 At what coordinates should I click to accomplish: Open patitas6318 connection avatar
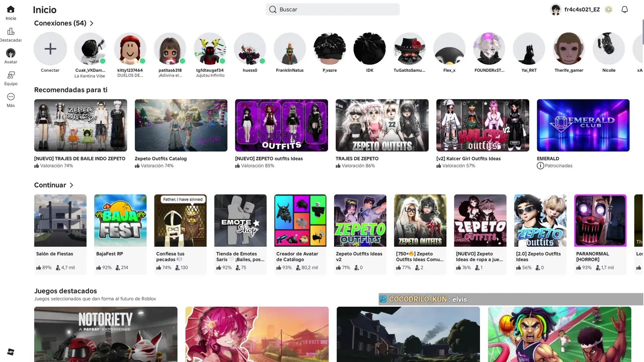point(170,49)
